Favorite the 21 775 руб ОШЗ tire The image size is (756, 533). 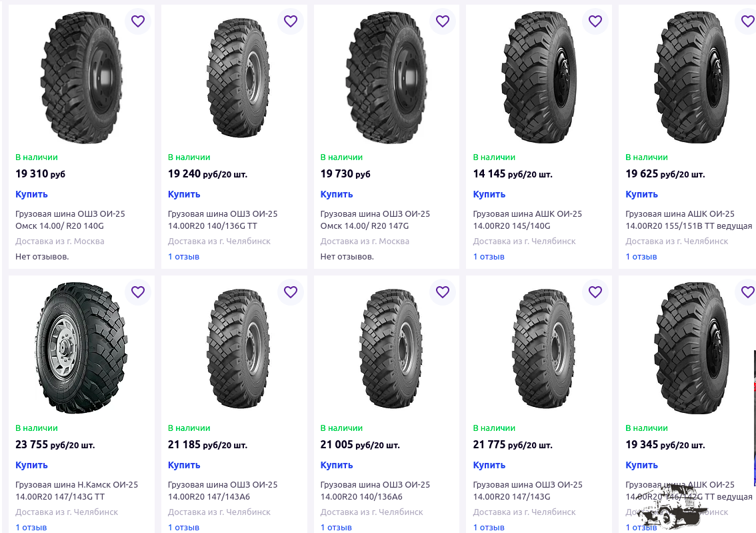tap(595, 292)
